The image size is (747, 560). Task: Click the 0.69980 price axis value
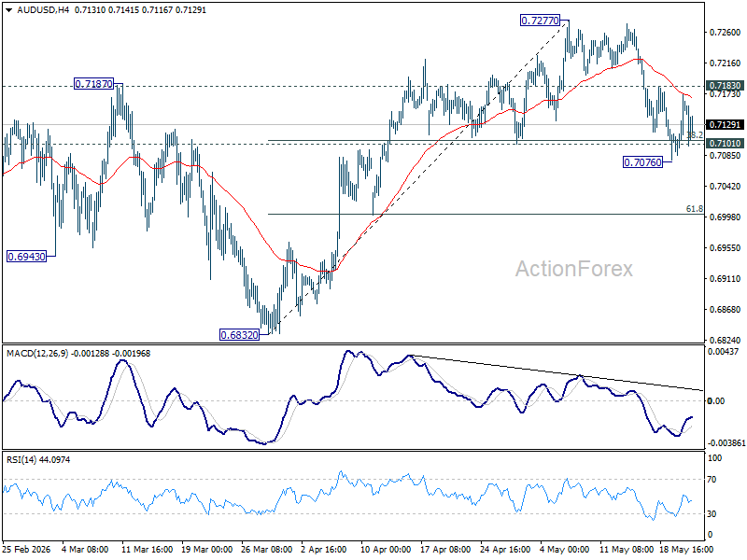[x=726, y=217]
